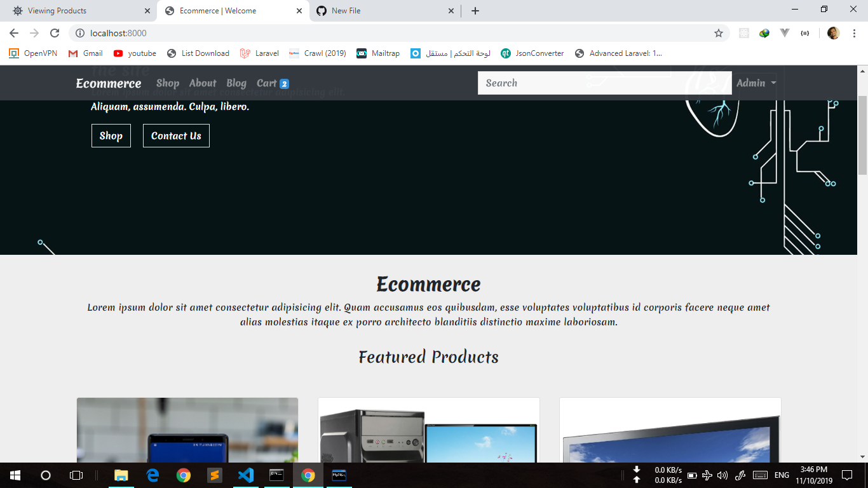Viewport: 868px width, 488px height.
Task: Open the Laravel bookmark
Action: (x=259, y=53)
